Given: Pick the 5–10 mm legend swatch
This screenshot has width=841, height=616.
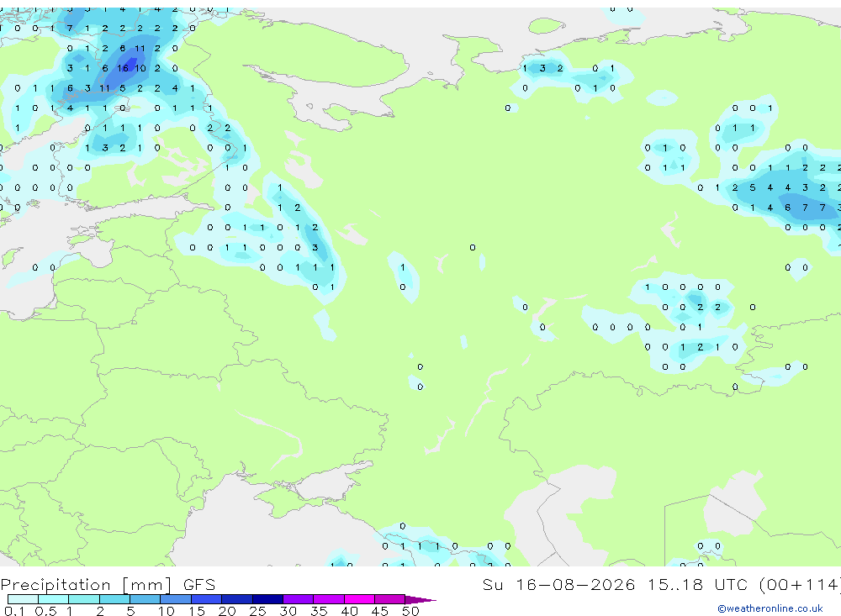Looking at the screenshot, I should point(145,599).
